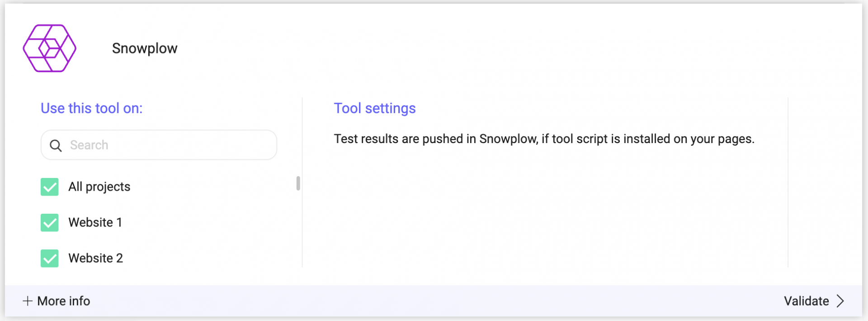The height and width of the screenshot is (321, 868).
Task: Click the green checkmark for Website 2
Action: (x=50, y=258)
